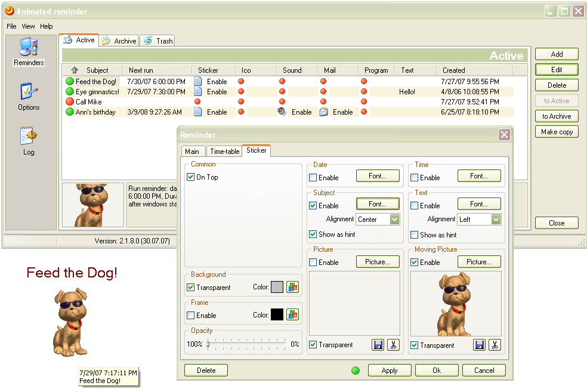Uncheck the On Top checkbox
The height and width of the screenshot is (392, 587).
click(191, 177)
